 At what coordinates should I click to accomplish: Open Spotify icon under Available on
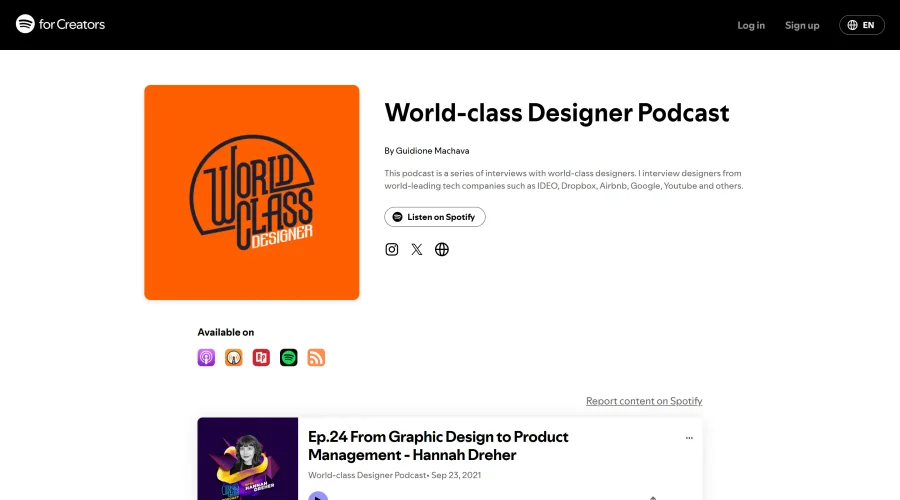coord(289,358)
